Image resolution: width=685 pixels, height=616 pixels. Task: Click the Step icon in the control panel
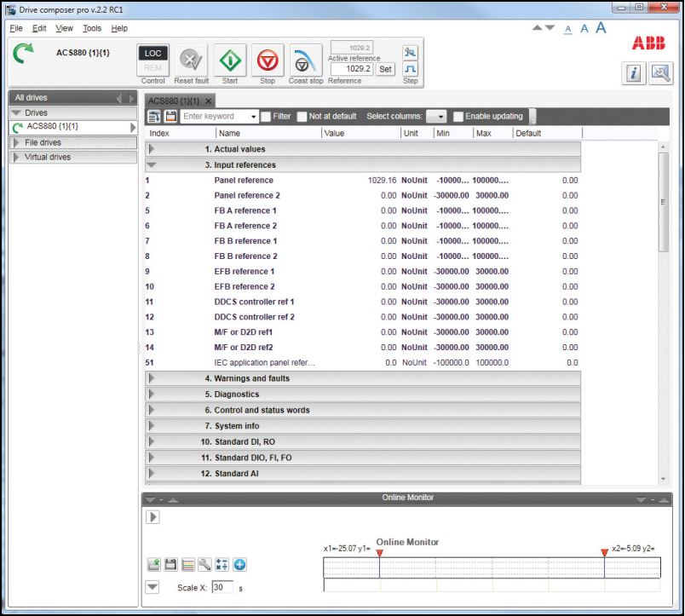click(410, 69)
